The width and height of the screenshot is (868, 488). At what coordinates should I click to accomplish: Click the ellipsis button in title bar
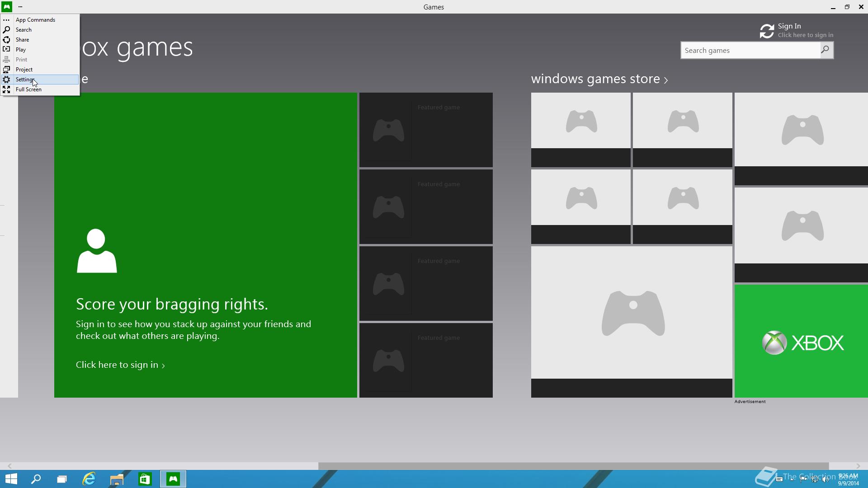(x=20, y=7)
